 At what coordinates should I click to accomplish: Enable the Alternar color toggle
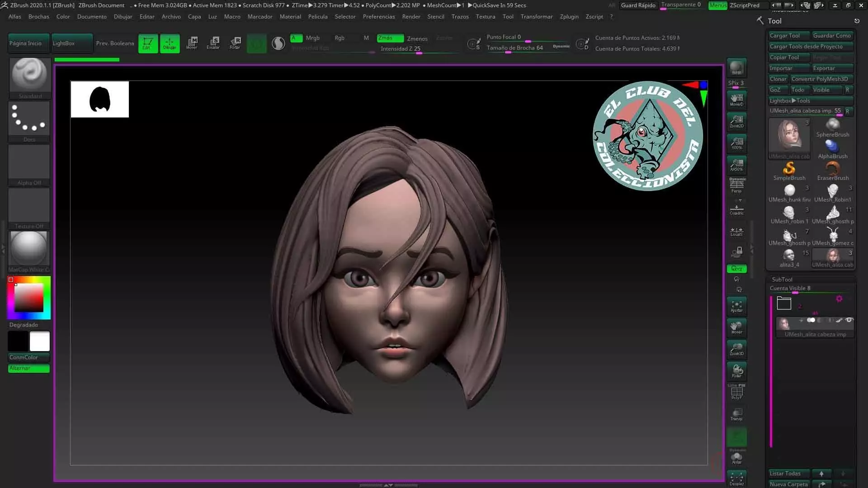coord(28,368)
